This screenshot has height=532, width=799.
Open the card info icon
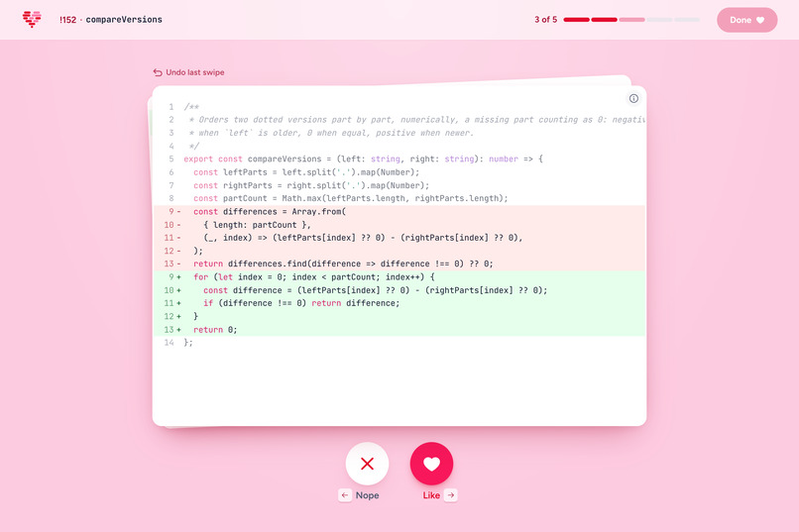point(633,98)
